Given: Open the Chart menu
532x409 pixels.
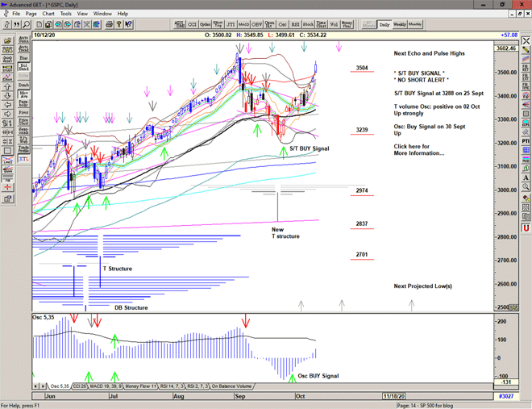Looking at the screenshot, I should [48, 14].
